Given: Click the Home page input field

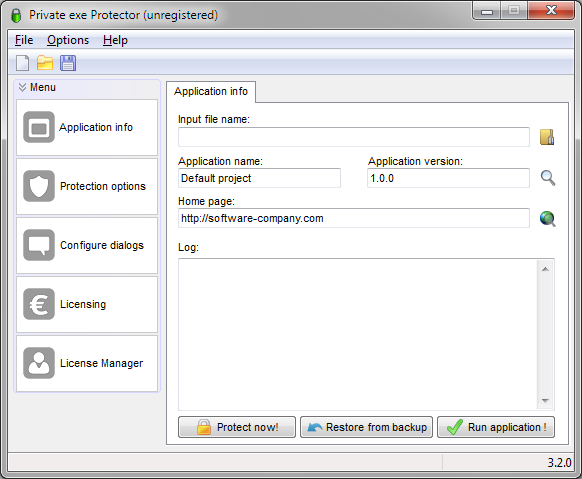Looking at the screenshot, I should pyautogui.click(x=354, y=218).
